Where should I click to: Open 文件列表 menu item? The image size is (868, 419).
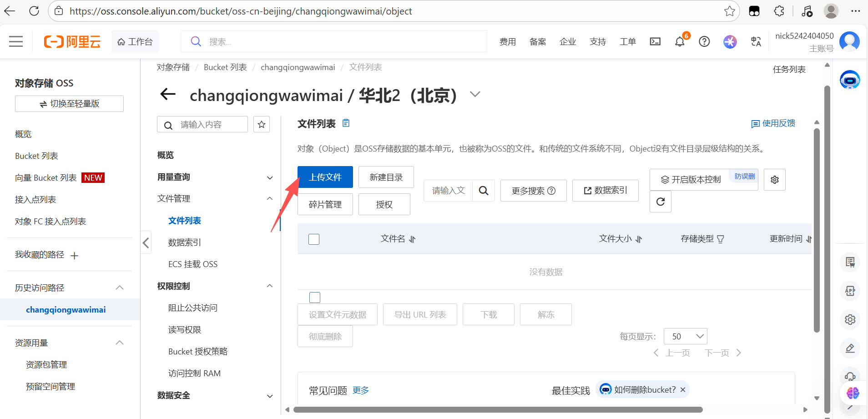coord(185,221)
